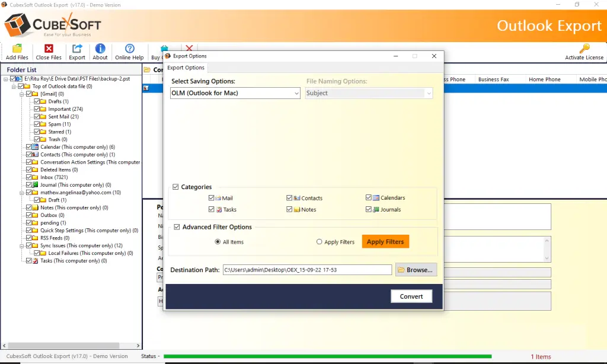607x364 pixels.
Task: Click the Tasks category icon in dialog
Action: click(219, 209)
